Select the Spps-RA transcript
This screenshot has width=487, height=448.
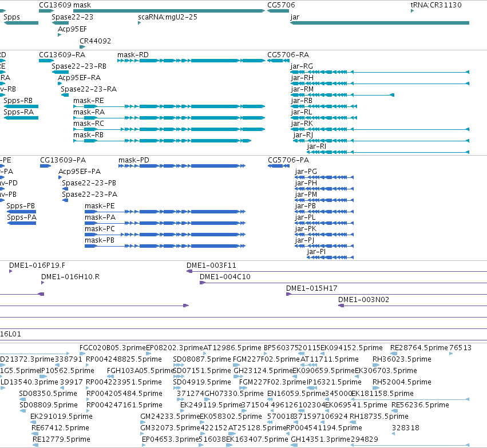click(21, 118)
